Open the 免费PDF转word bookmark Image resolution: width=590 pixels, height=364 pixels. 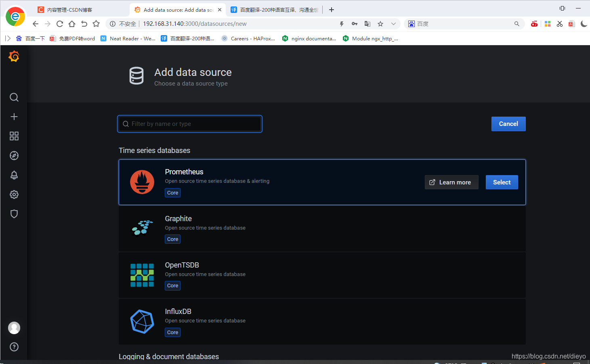coord(72,38)
